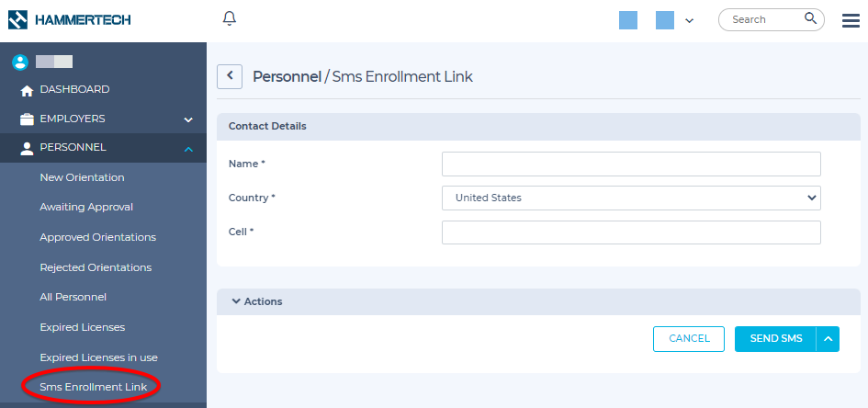This screenshot has width=868, height=408.
Task: Click the Dashboard home icon
Action: [27, 91]
